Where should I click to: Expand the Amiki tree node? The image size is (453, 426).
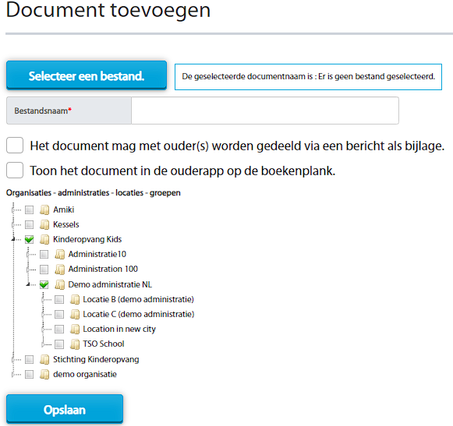click(13, 210)
